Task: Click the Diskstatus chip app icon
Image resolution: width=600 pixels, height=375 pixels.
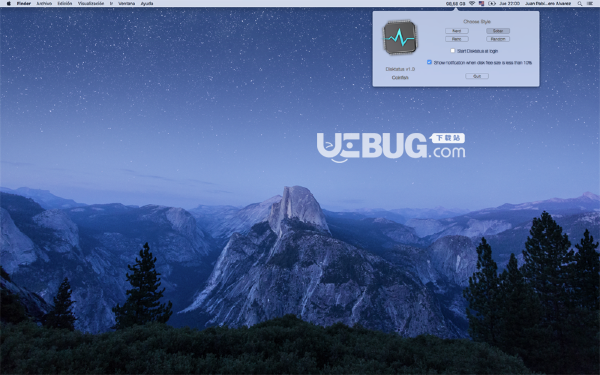Action: tap(400, 38)
